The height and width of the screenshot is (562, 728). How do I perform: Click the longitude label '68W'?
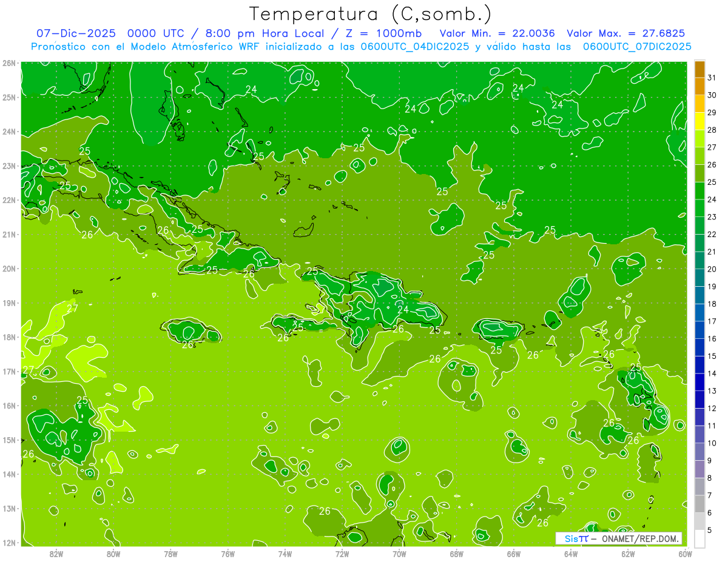(x=457, y=554)
